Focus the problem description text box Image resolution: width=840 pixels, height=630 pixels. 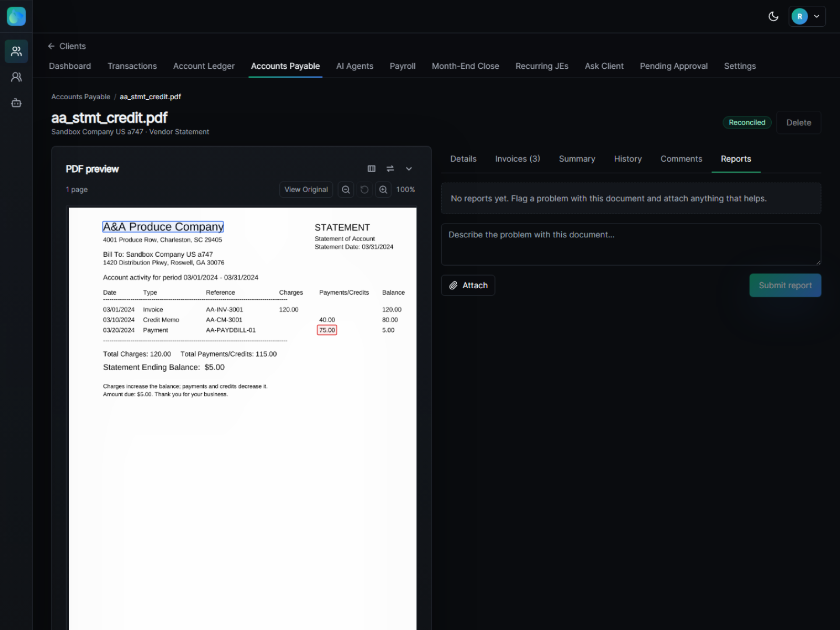click(x=631, y=244)
